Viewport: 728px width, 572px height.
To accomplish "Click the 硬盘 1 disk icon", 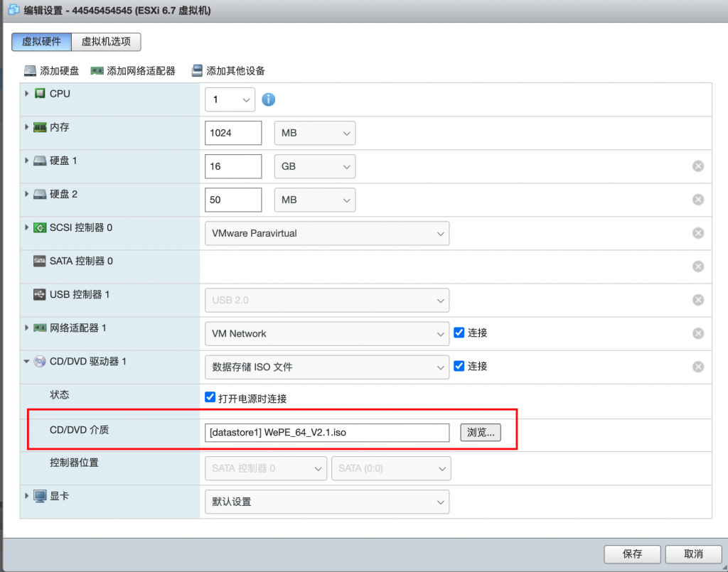I will coord(40,161).
